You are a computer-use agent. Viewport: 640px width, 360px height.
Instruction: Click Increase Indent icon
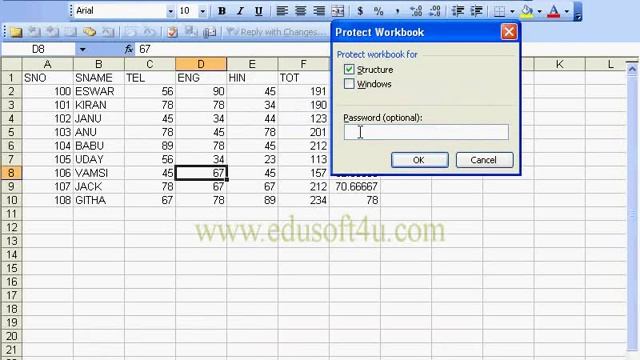tap(476, 11)
